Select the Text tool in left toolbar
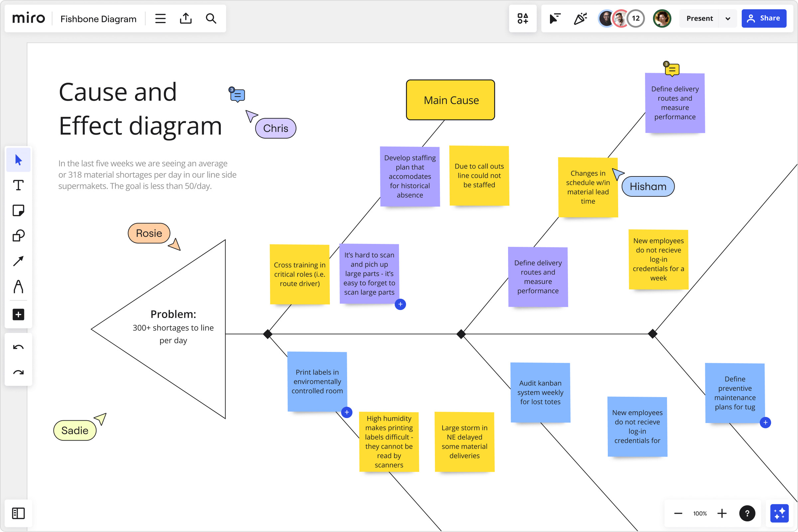The height and width of the screenshot is (532, 798). click(18, 185)
